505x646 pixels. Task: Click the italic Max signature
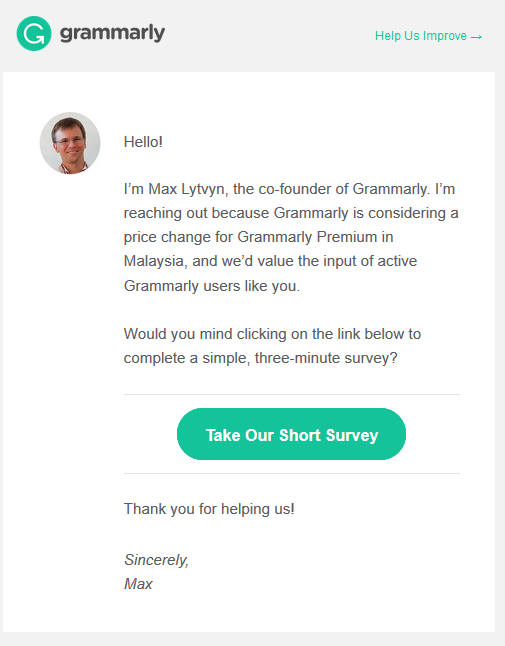138,584
